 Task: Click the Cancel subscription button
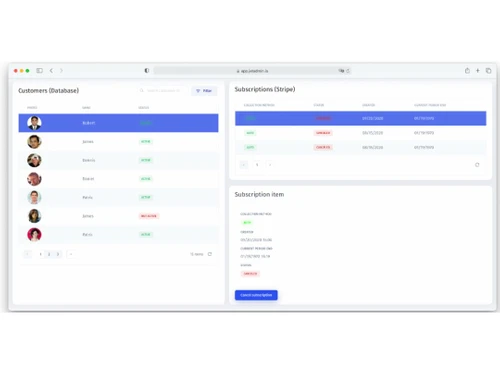[256, 295]
